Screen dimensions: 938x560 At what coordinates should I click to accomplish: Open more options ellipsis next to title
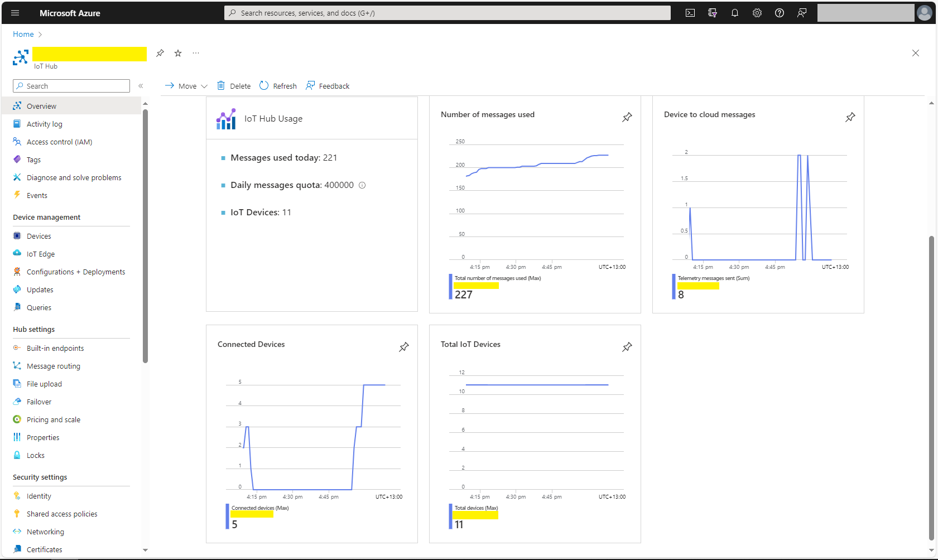point(196,53)
